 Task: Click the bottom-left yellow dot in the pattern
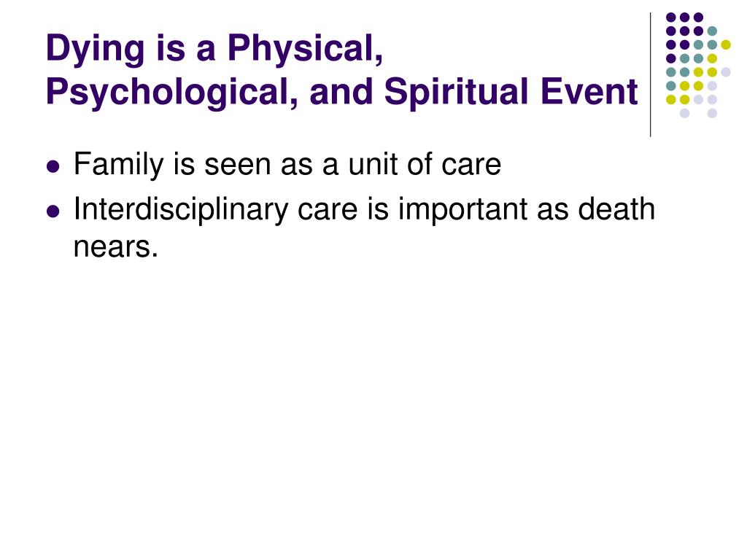(671, 99)
